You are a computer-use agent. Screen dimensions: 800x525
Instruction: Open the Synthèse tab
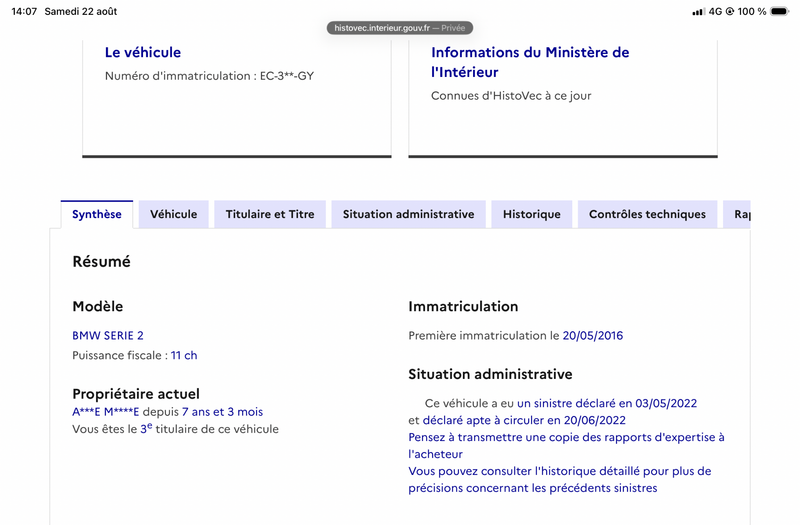(x=97, y=214)
